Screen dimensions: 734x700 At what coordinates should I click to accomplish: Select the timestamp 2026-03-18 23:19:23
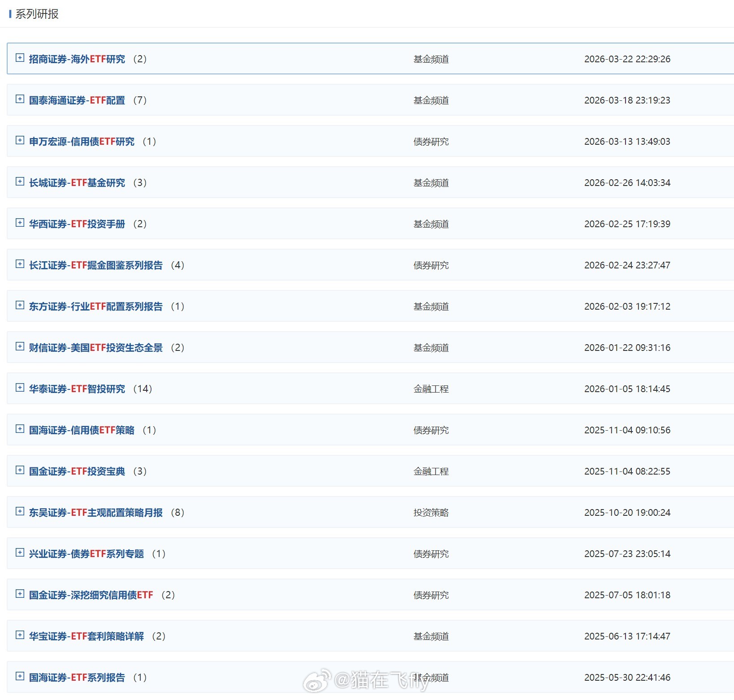[x=627, y=100]
